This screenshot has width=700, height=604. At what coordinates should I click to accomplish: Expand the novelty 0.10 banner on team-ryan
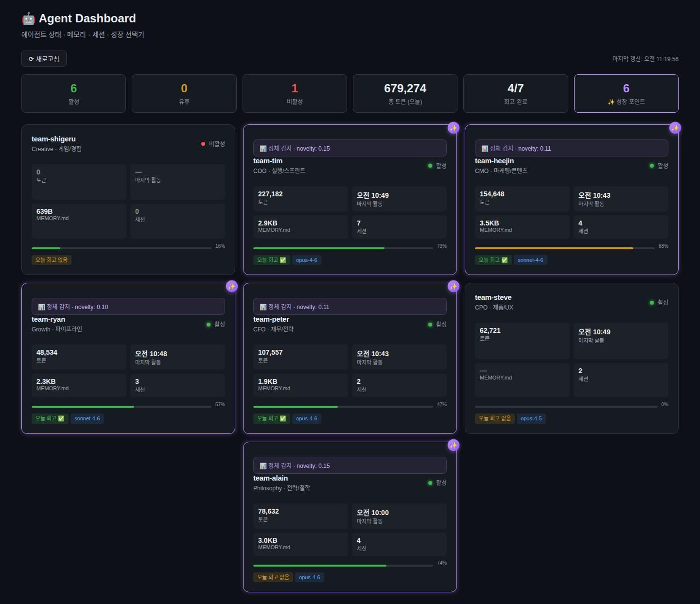click(128, 307)
